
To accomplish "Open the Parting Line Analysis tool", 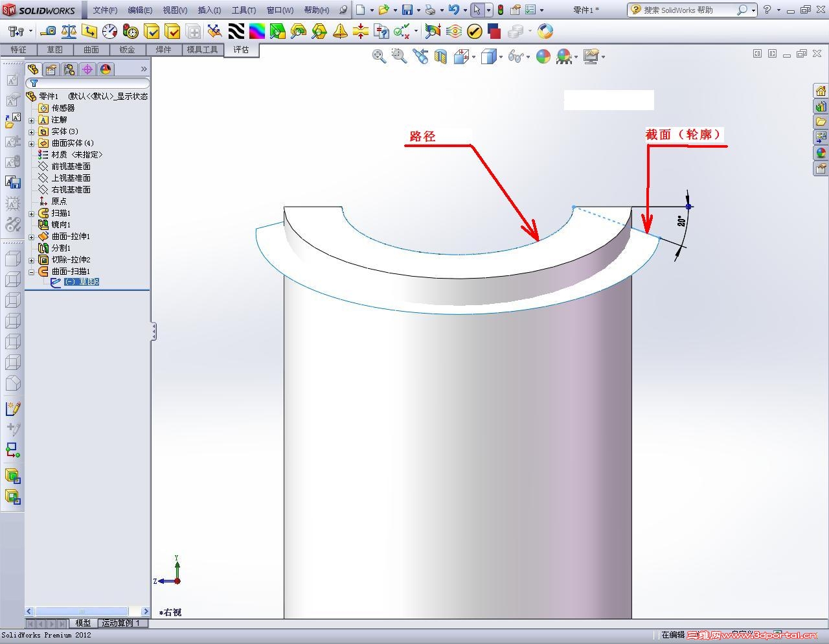I will point(319,31).
